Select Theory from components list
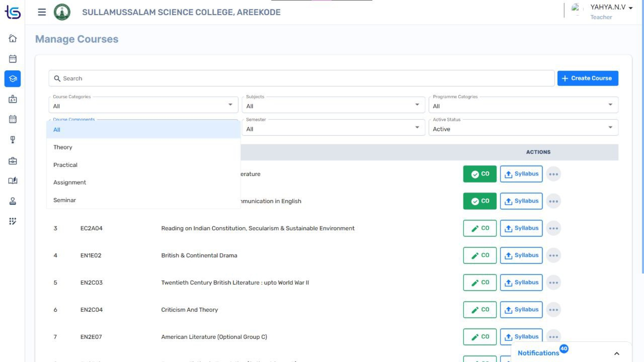Image resolution: width=644 pixels, height=362 pixels. [x=63, y=147]
